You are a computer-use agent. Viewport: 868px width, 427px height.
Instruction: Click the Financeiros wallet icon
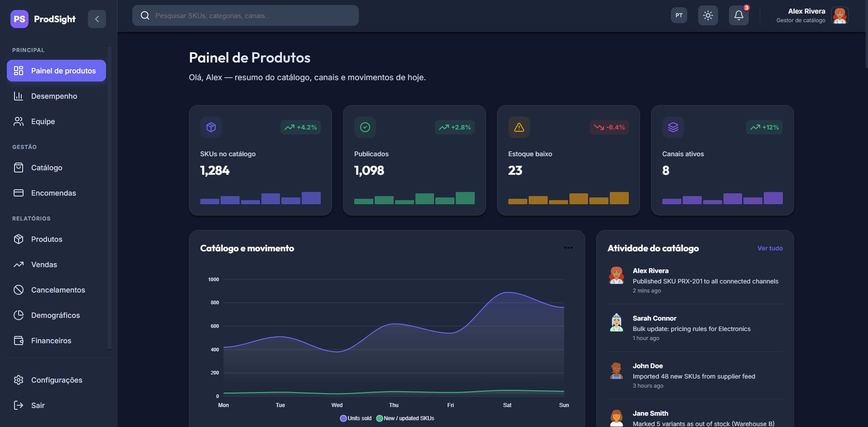coord(19,341)
